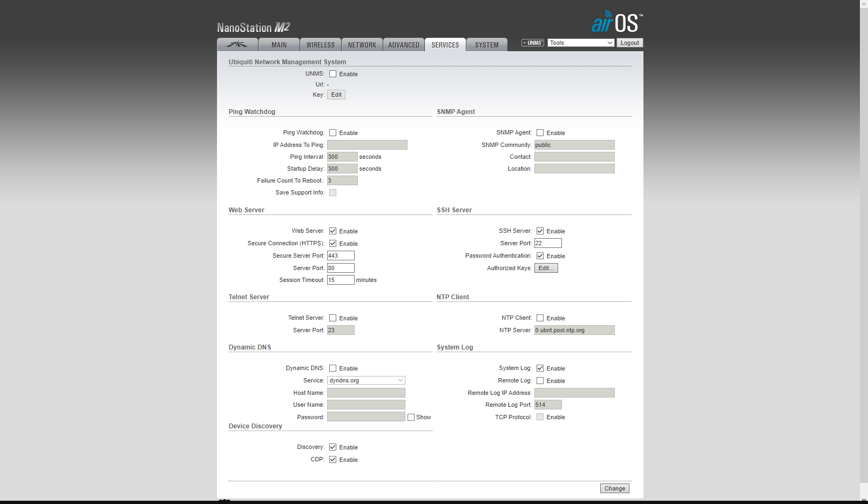Toggle the CDP Enable checkbox
The image size is (868, 504).
pyautogui.click(x=333, y=460)
